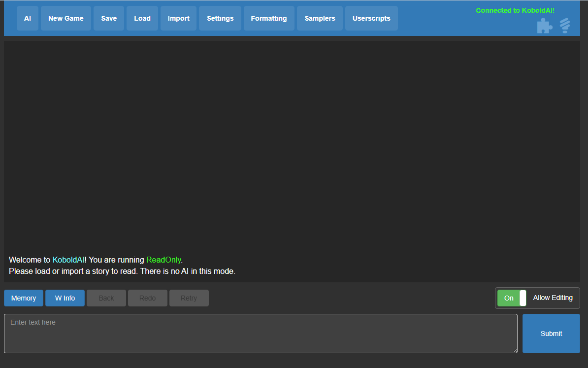The image size is (588, 368).
Task: Open the Save menu
Action: (109, 18)
